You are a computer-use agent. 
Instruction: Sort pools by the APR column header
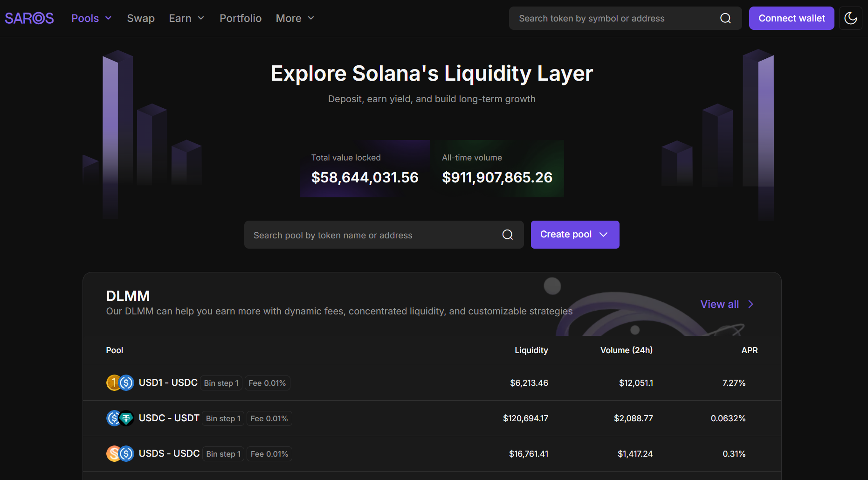(x=749, y=350)
